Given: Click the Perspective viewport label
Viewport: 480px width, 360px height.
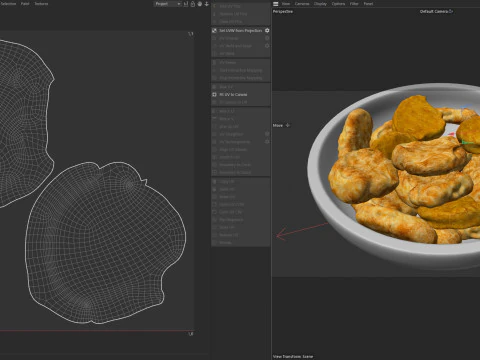Looking at the screenshot, I should coord(283,12).
